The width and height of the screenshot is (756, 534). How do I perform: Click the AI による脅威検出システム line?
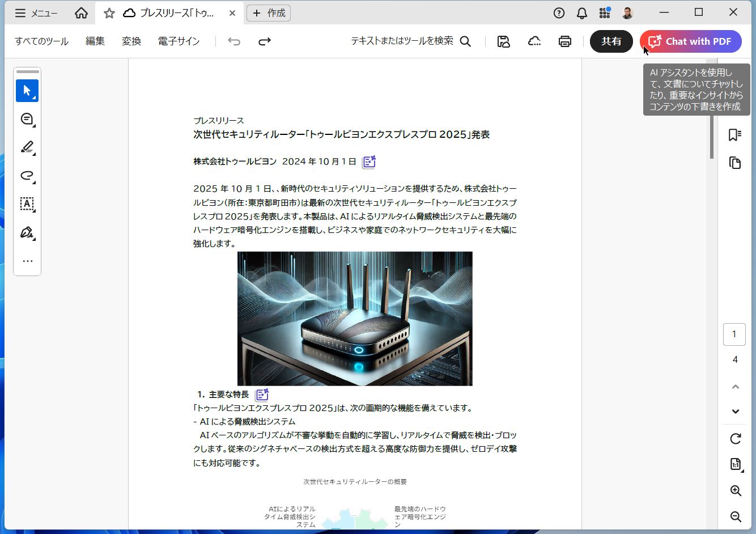[244, 422]
